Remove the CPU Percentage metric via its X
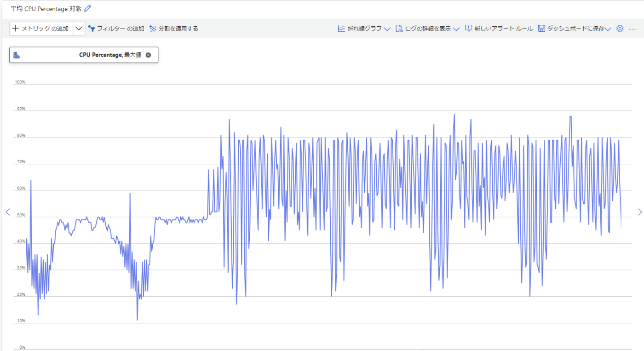The image size is (644, 351). pos(148,54)
